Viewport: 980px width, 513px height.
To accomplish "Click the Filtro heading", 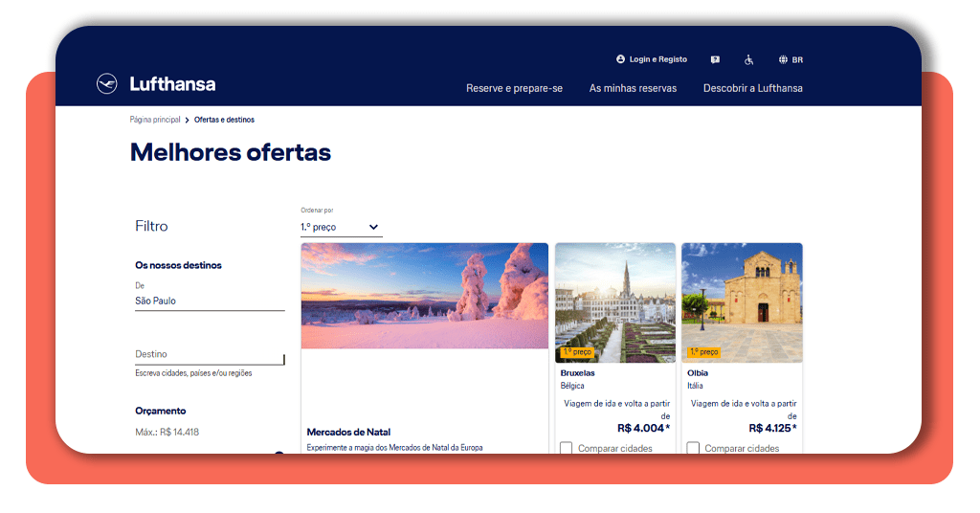I will pyautogui.click(x=151, y=226).
